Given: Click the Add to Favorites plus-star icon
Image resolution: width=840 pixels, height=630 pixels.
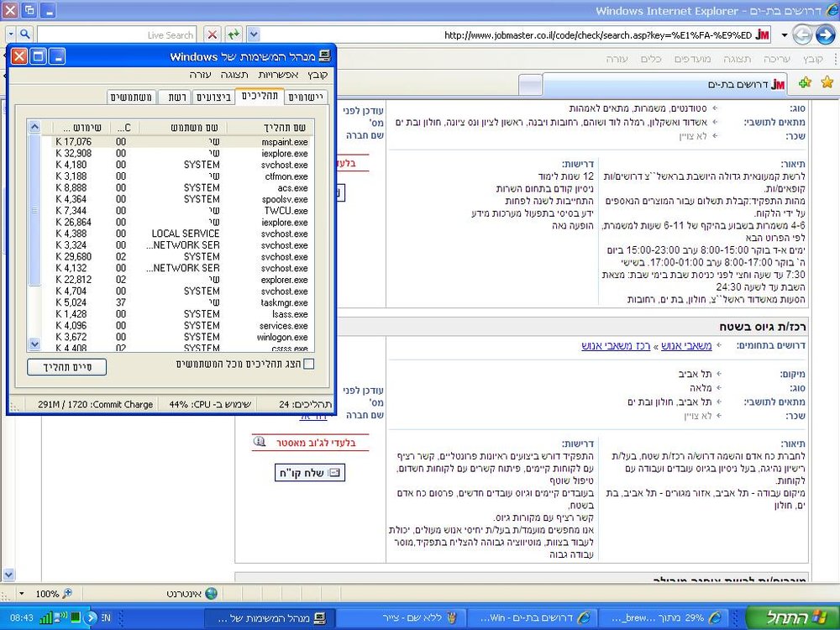Looking at the screenshot, I should coord(805,82).
